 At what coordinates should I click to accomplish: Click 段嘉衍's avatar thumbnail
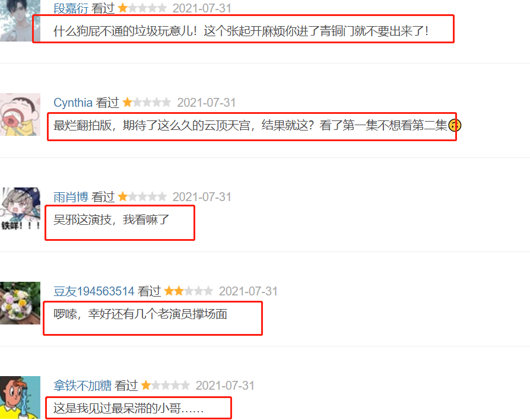20,21
